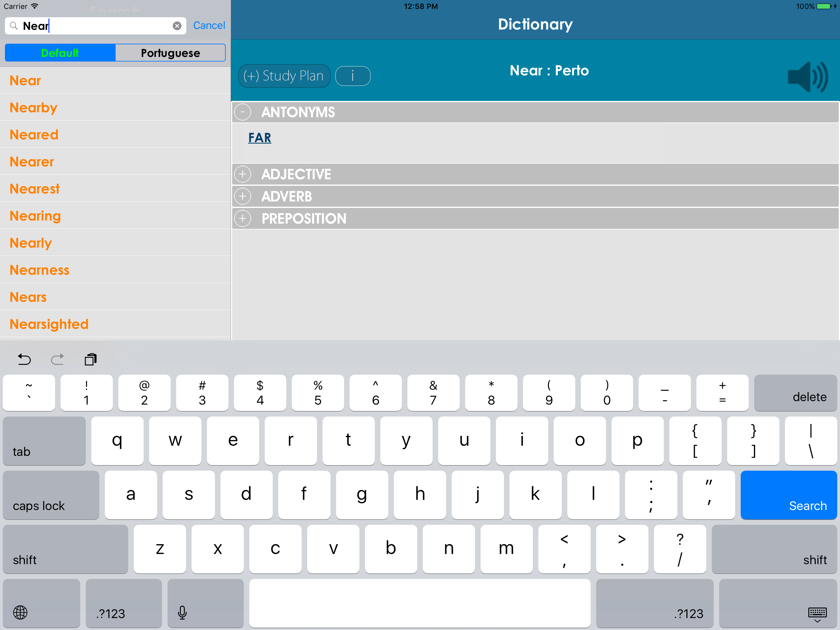The image size is (840, 630).
Task: Tap the right shift key
Action: [x=774, y=549]
